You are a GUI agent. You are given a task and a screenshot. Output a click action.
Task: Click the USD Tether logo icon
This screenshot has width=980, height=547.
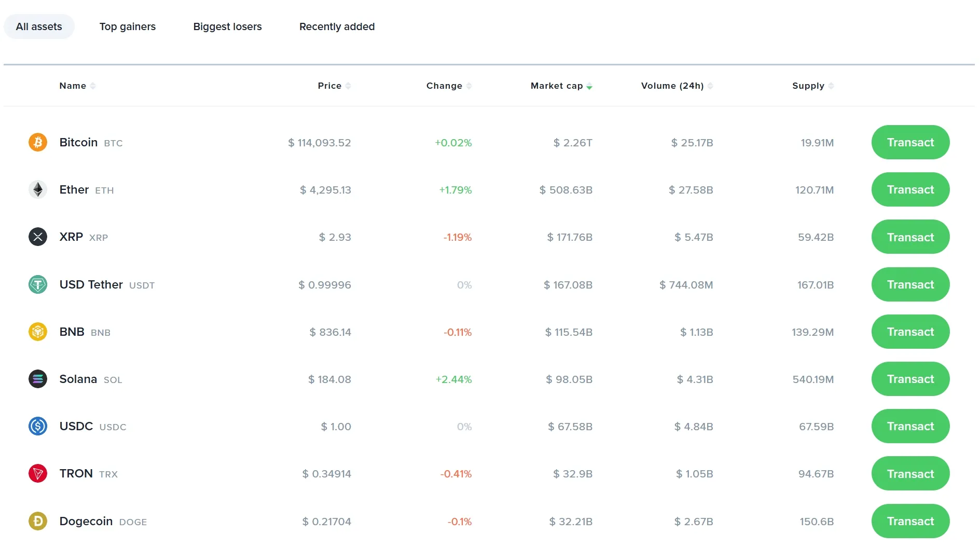coord(38,284)
